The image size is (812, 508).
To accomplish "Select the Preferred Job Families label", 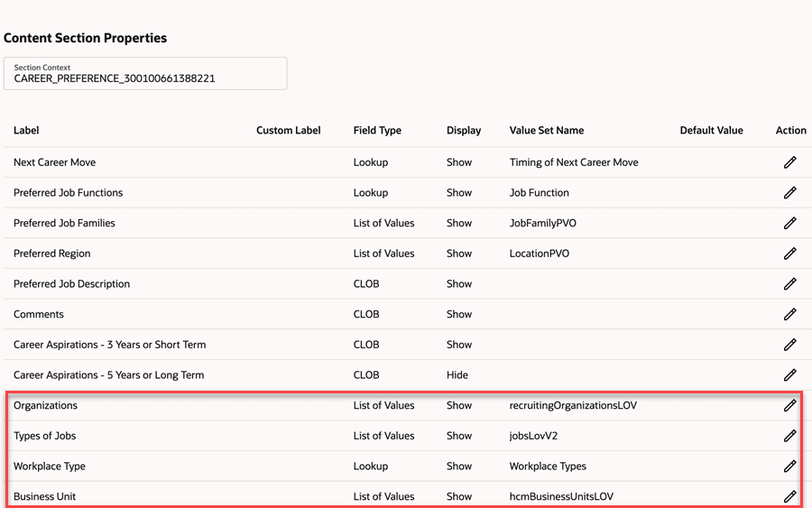I will click(64, 223).
